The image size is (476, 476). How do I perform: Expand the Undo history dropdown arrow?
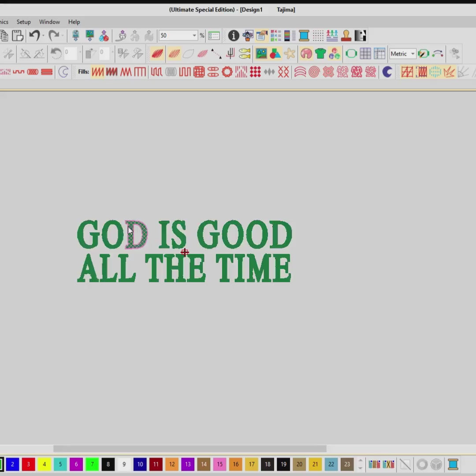tap(43, 36)
